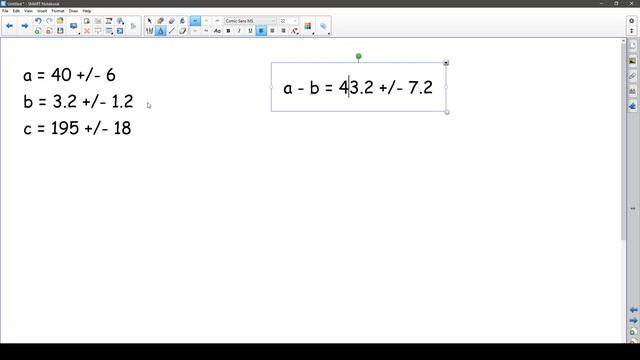Undo the last action
The width and height of the screenshot is (640, 360).
38,21
